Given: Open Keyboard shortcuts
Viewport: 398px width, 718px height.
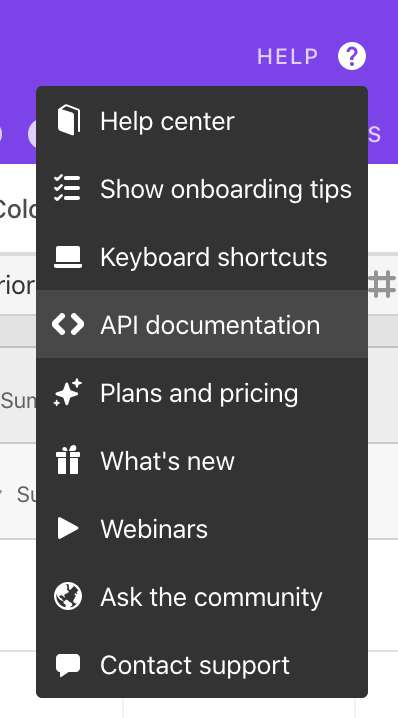Looking at the screenshot, I should (202, 256).
